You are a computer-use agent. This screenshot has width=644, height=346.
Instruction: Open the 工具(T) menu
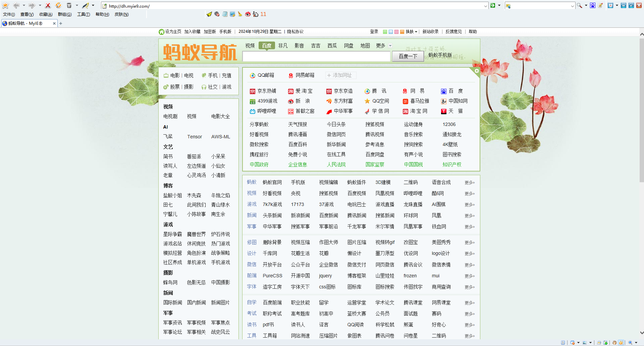click(83, 14)
